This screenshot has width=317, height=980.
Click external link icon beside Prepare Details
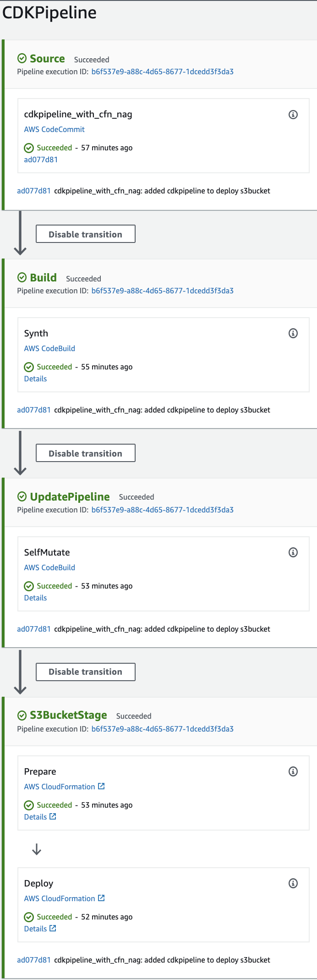pyautogui.click(x=53, y=816)
